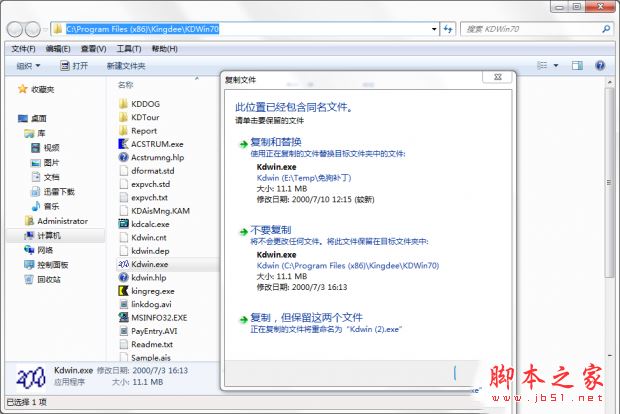Screen dimensions: 620x414
Task: Click the address bar path field
Action: (x=244, y=29)
